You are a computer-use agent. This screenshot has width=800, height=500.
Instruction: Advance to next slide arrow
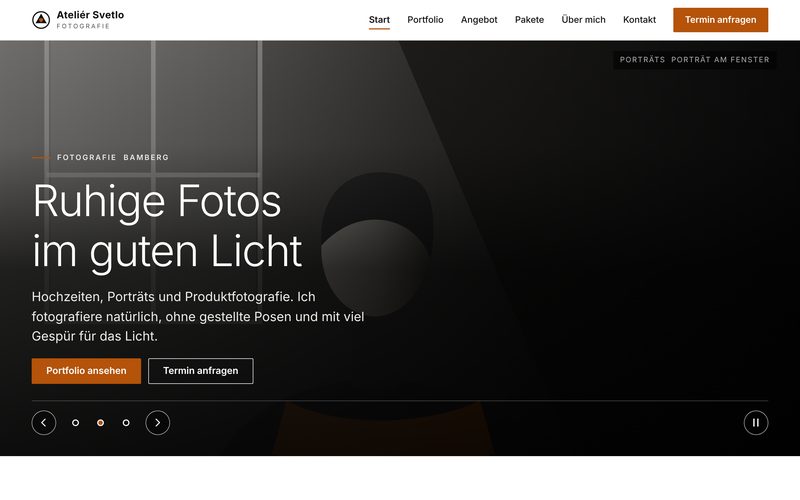click(158, 422)
